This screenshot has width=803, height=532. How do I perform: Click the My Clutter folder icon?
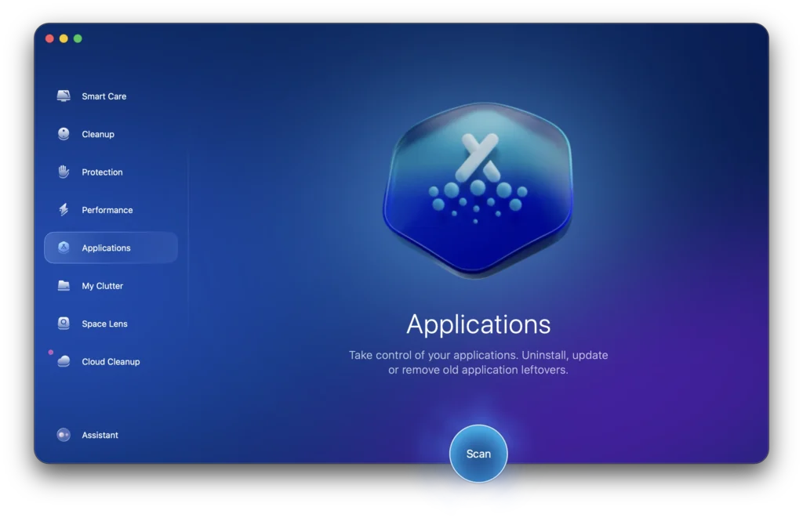(64, 285)
